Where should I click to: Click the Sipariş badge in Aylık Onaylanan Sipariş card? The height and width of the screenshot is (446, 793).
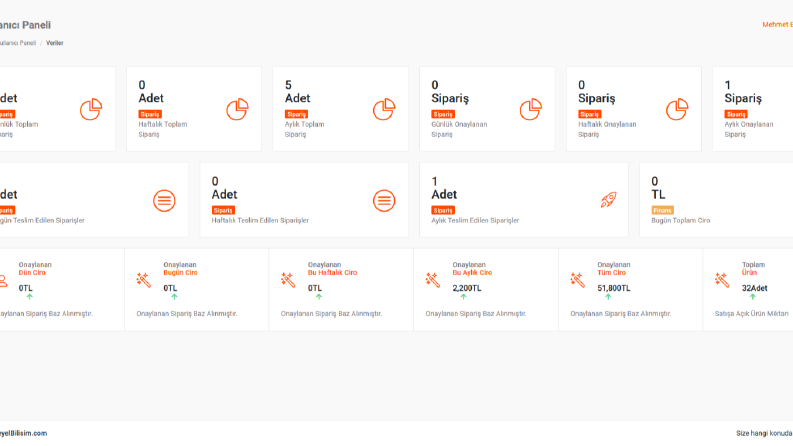[x=736, y=114]
